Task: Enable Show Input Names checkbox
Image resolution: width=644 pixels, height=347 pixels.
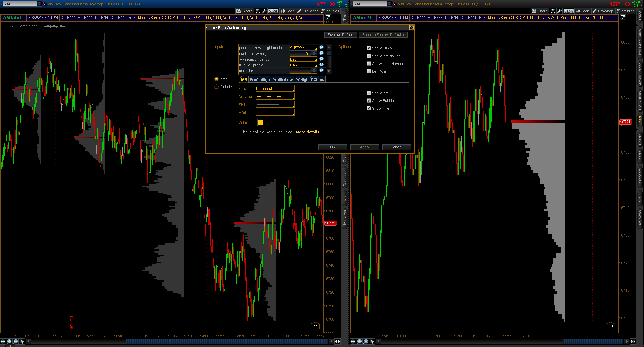Action: pyautogui.click(x=369, y=64)
